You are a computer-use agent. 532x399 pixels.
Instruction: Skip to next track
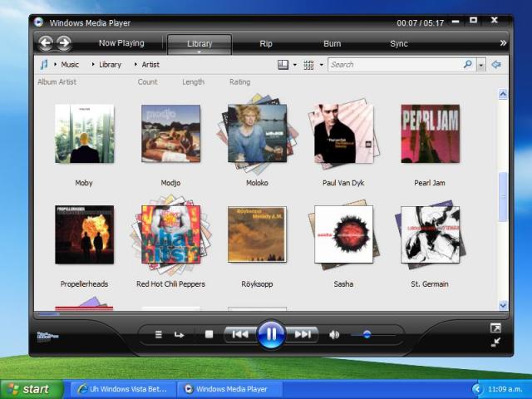[x=303, y=334]
